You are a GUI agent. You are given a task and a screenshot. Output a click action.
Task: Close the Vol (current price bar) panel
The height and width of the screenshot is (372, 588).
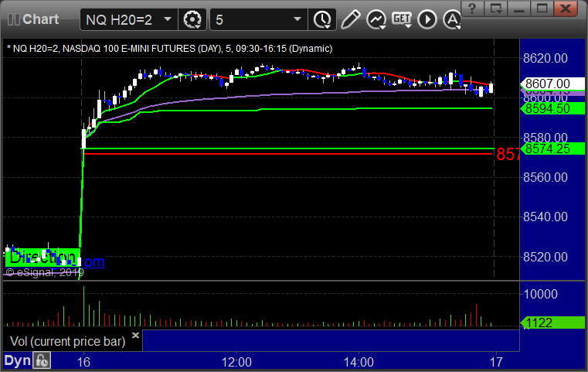pos(135,335)
